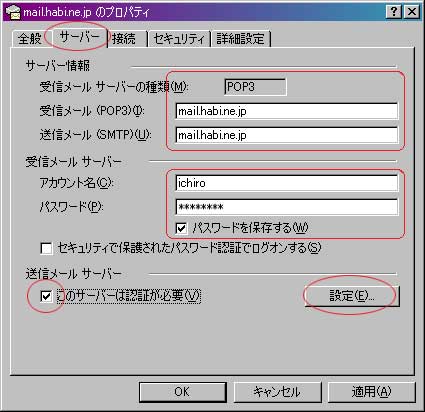Open outgoing server 設定 button

[x=352, y=296]
